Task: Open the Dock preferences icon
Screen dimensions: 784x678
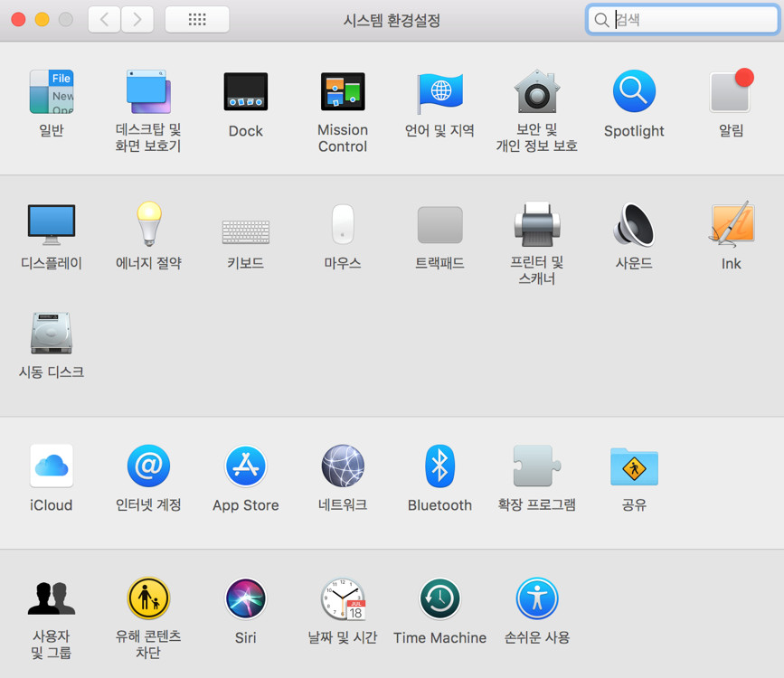Action: [245, 91]
